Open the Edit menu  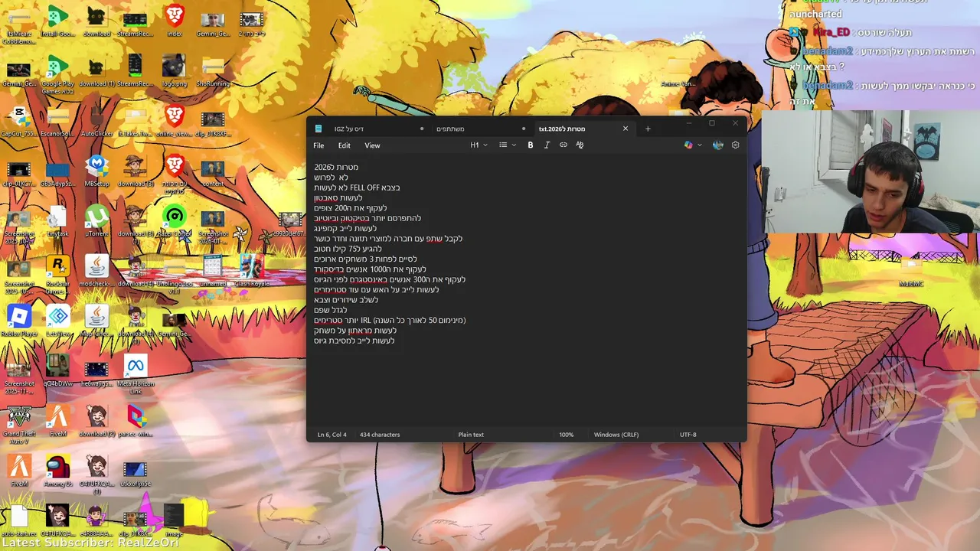345,145
